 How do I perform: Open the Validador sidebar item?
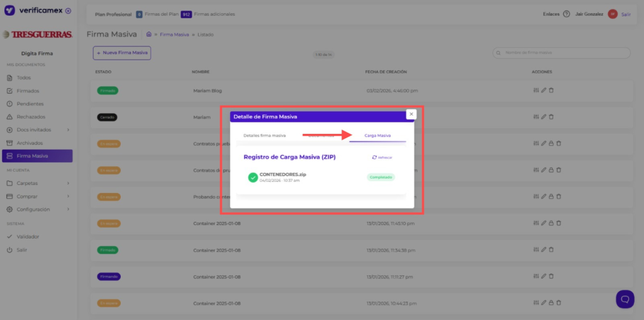pyautogui.click(x=28, y=236)
